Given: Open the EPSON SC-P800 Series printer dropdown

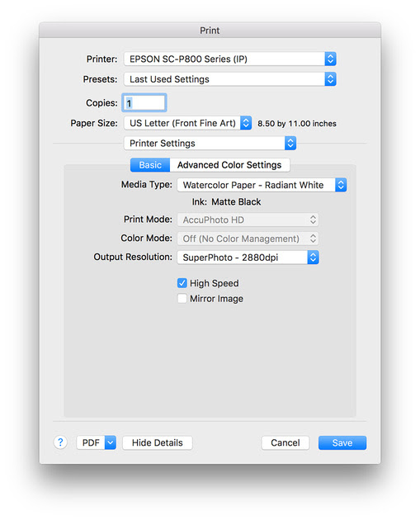Looking at the screenshot, I should coord(230,59).
